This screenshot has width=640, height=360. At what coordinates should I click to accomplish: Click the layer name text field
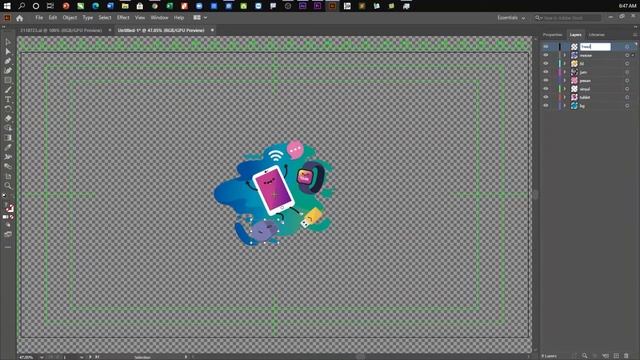tap(595, 47)
